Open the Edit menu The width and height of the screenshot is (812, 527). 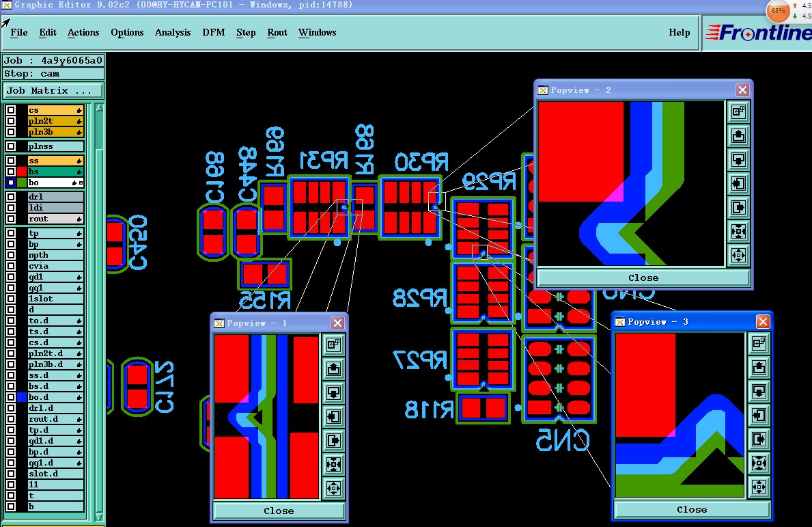coord(48,32)
